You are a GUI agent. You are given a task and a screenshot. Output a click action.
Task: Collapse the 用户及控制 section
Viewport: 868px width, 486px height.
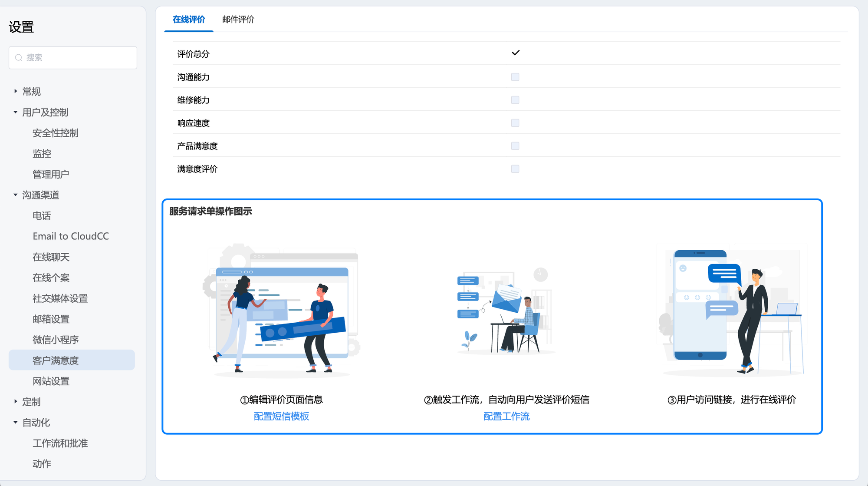point(16,112)
